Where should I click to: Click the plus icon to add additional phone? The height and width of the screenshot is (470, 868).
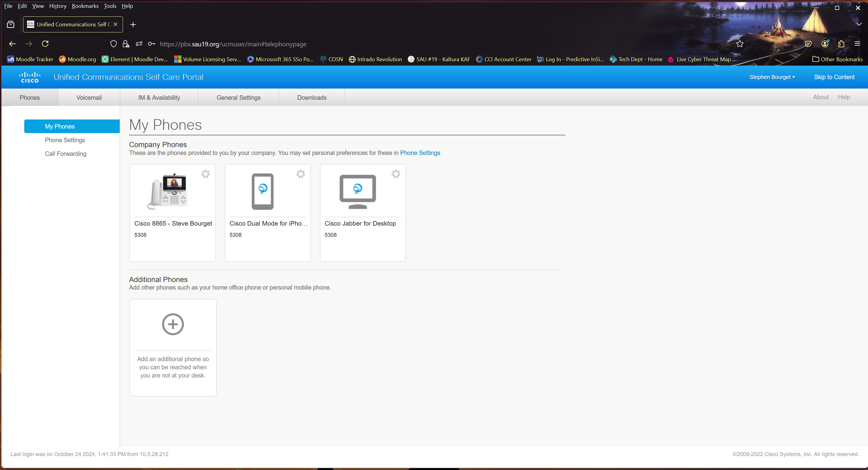173,324
